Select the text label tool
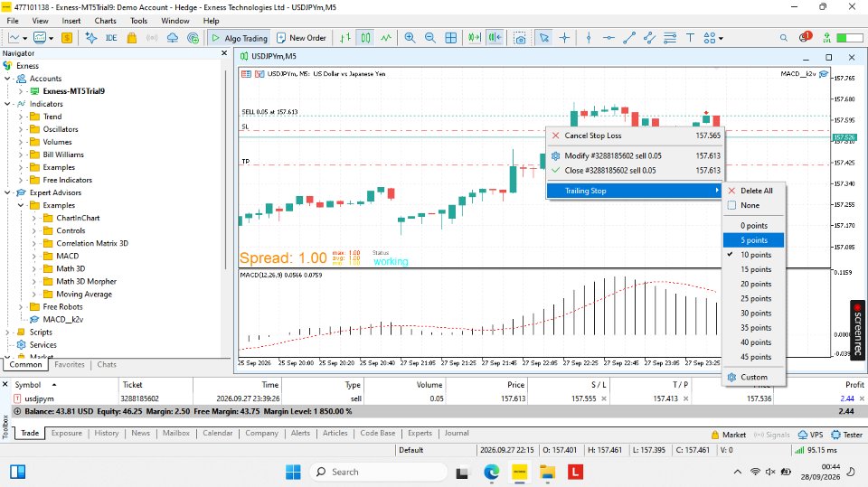The width and height of the screenshot is (868, 487). (690, 38)
